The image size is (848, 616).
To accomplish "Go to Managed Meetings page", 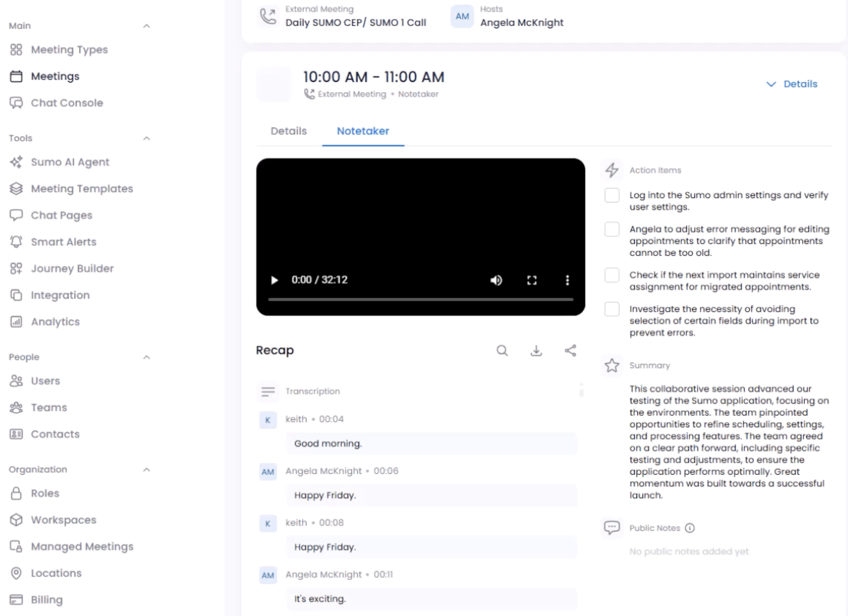I will point(82,546).
